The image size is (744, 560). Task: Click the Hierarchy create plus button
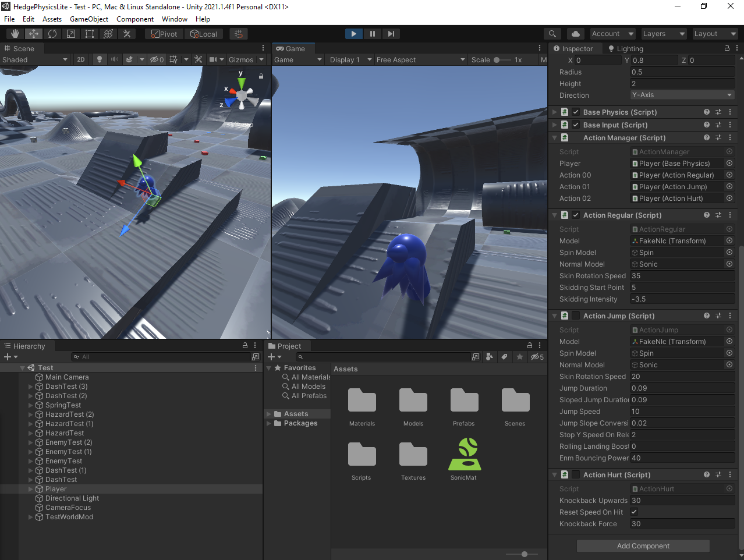click(x=8, y=357)
